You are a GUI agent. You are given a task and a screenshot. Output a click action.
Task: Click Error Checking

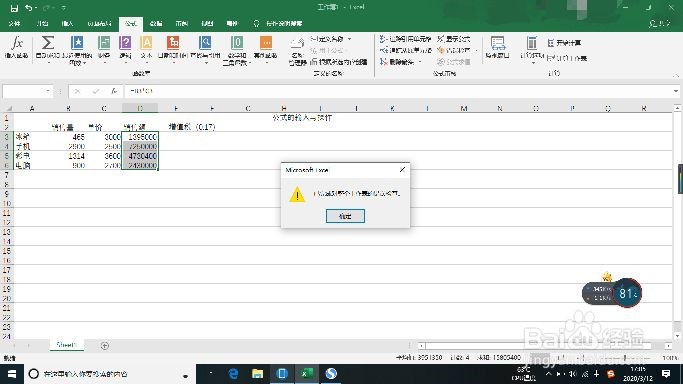pyautogui.click(x=454, y=51)
